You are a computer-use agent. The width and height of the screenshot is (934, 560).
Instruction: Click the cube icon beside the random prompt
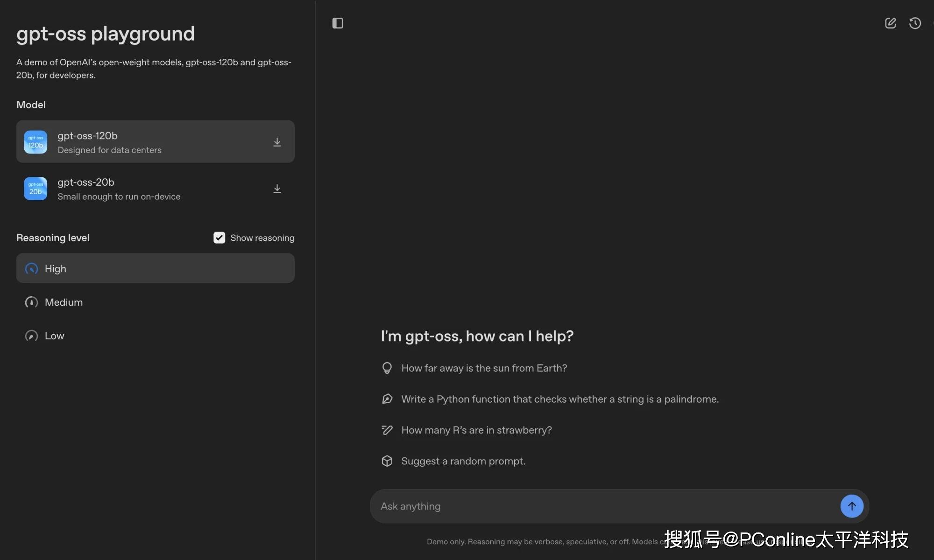(387, 461)
